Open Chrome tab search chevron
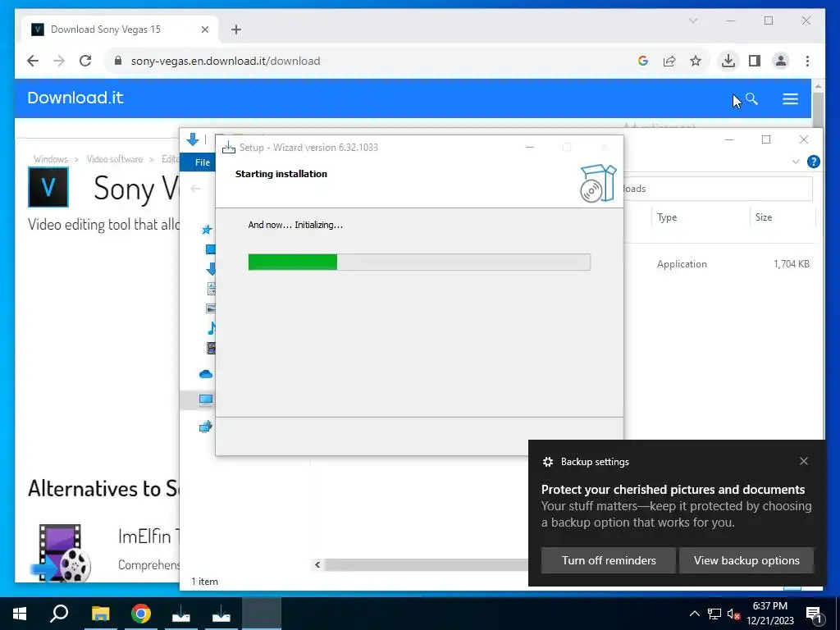 click(692, 21)
